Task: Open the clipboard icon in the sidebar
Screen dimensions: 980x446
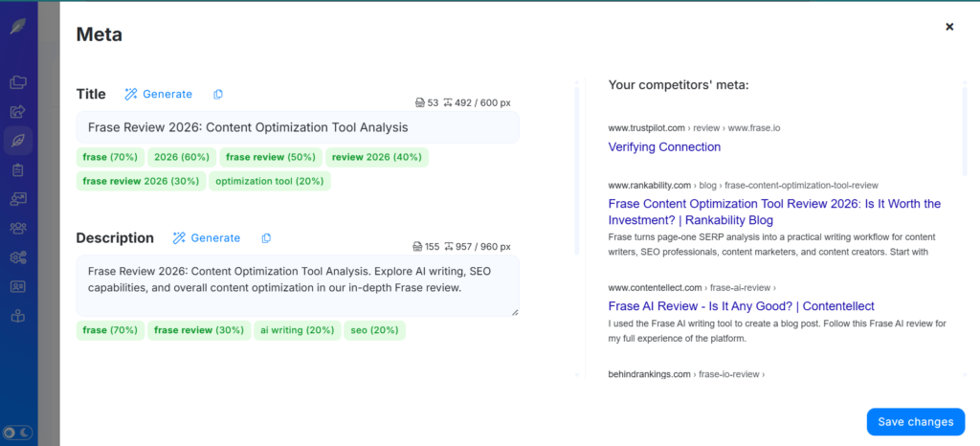Action: [x=18, y=170]
